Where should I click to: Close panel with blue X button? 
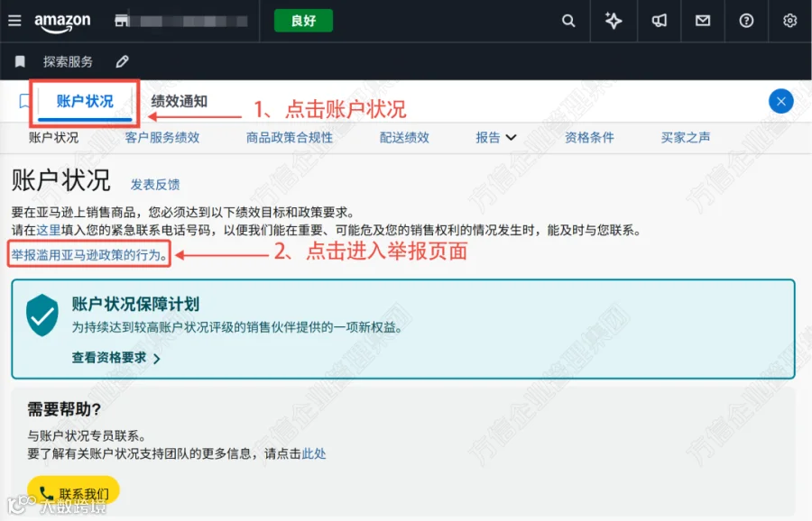[x=781, y=101]
